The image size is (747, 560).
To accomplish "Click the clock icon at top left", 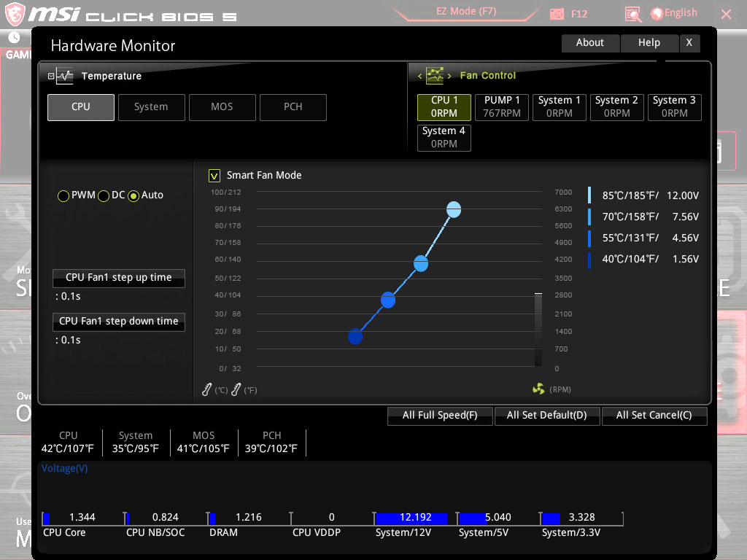I will point(15,37).
